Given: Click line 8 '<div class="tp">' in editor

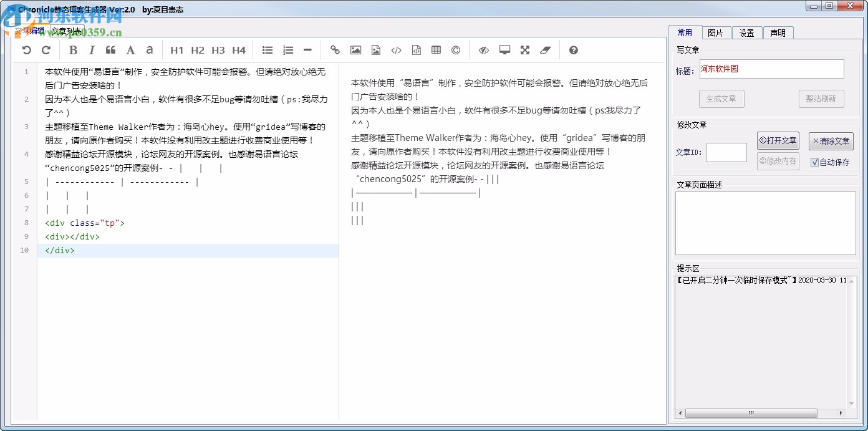Looking at the screenshot, I should pyautogui.click(x=85, y=223).
